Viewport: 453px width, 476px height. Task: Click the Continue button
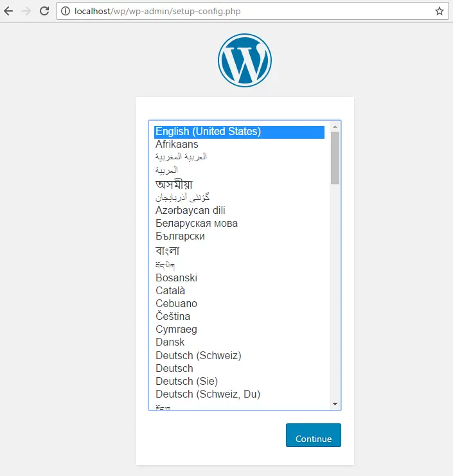coord(314,435)
